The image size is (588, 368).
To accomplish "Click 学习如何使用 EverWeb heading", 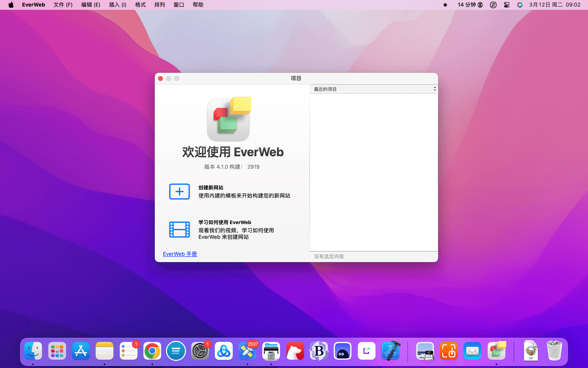I will point(225,222).
